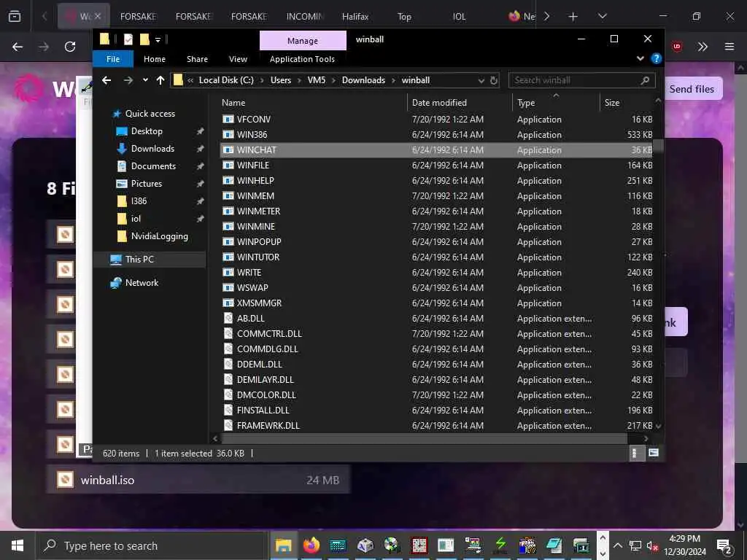This screenshot has width=747, height=560.
Task: Open the Share ribbon tab
Action: coord(197,59)
